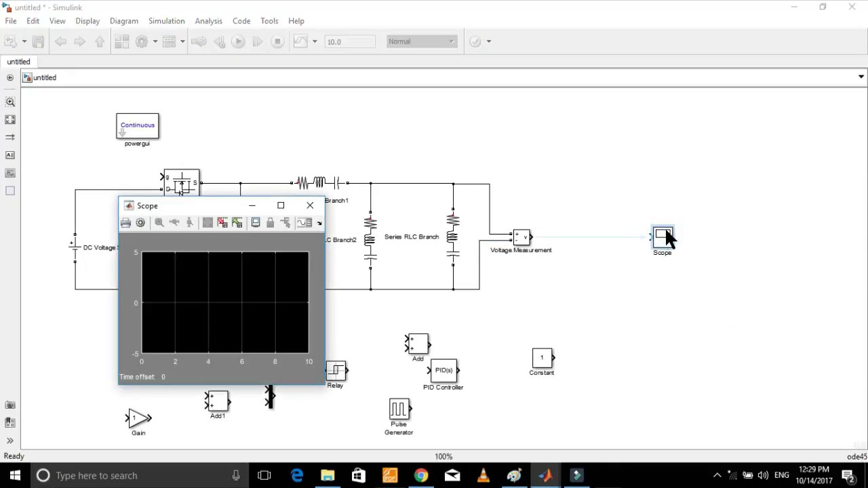The width and height of the screenshot is (868, 488).
Task: Click the Step Back button
Action: tap(219, 41)
